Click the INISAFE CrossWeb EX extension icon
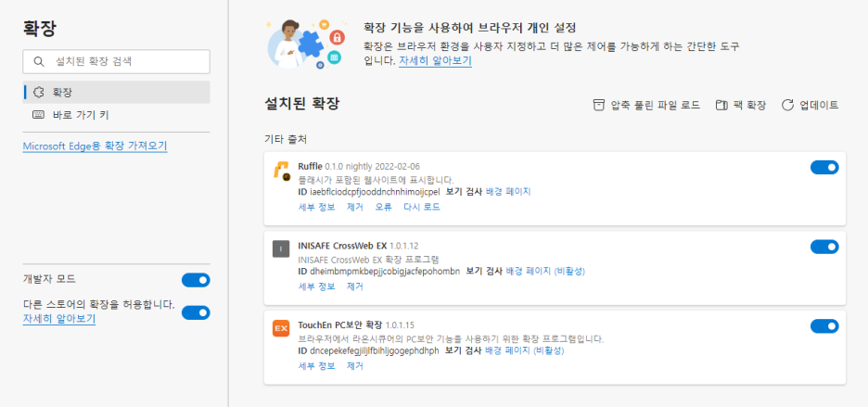The image size is (868, 407). (281, 249)
